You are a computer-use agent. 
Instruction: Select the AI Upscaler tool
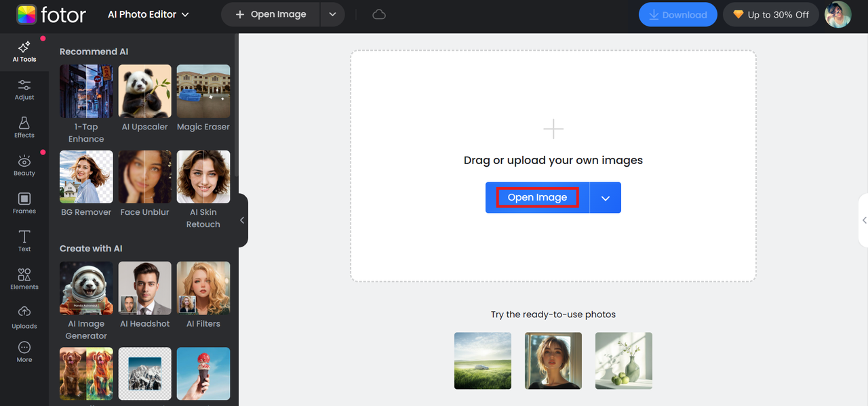coord(144,99)
